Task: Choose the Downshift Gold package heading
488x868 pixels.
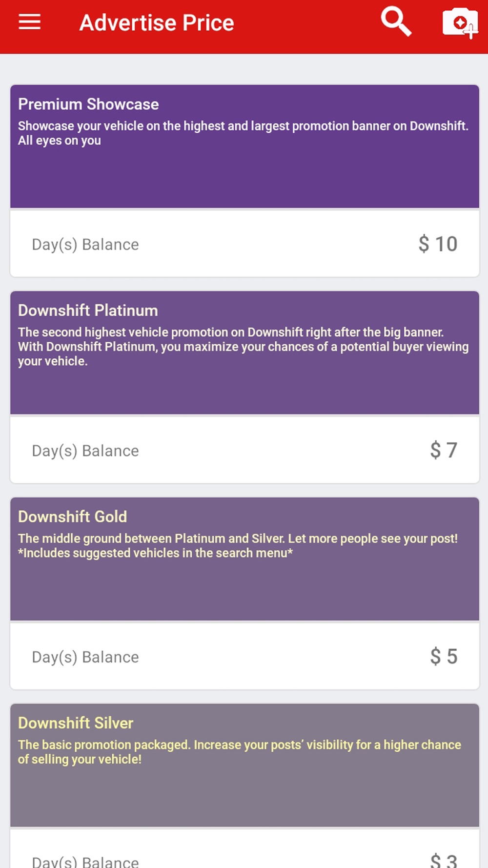Action: coord(73,517)
